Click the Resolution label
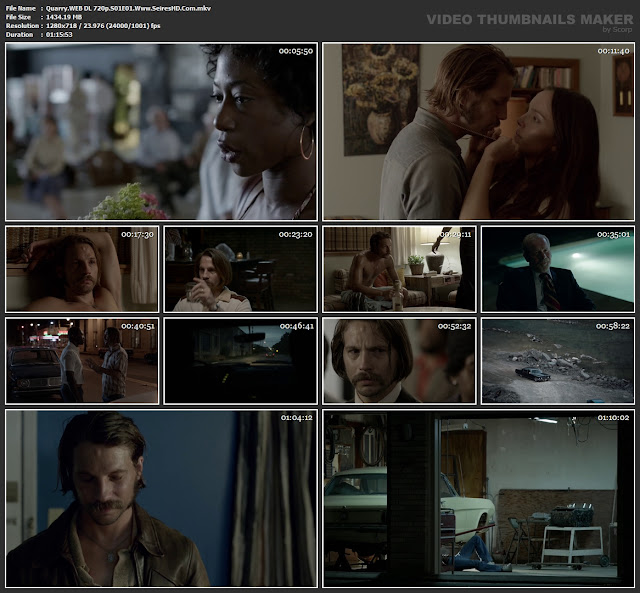This screenshot has height=593, width=640. 22,26
